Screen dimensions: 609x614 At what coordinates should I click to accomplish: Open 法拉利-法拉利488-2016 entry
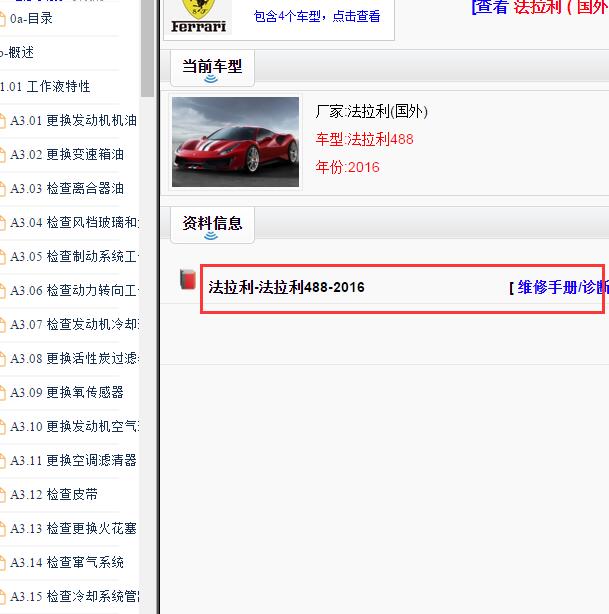(x=286, y=287)
